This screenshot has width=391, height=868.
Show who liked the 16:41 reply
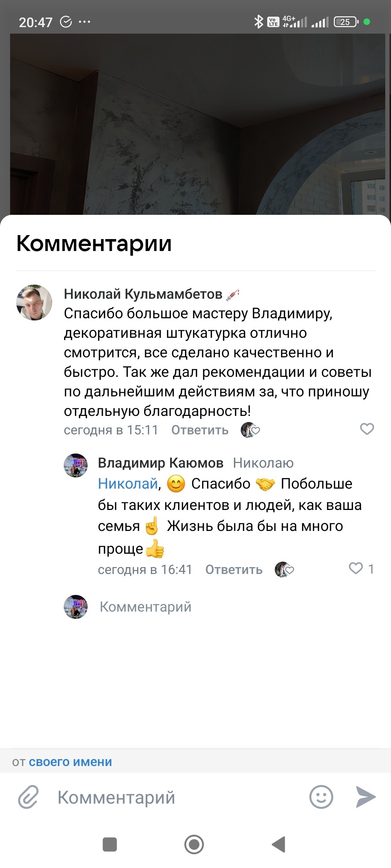[284, 570]
